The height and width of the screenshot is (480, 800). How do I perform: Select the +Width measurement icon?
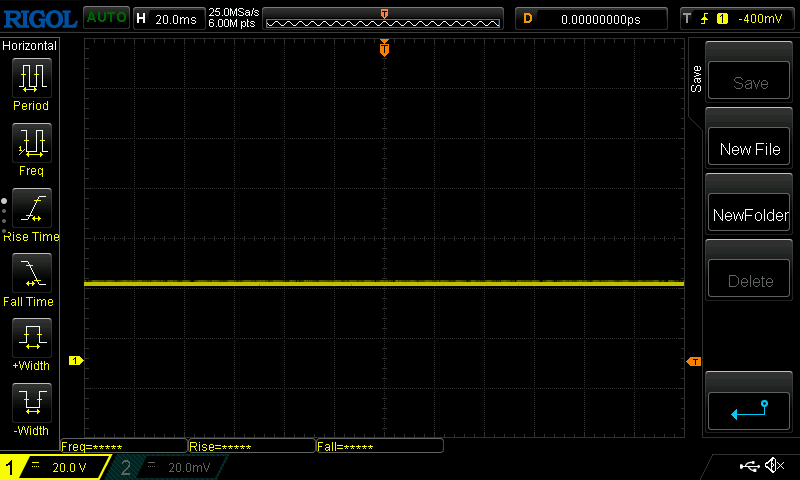point(32,337)
